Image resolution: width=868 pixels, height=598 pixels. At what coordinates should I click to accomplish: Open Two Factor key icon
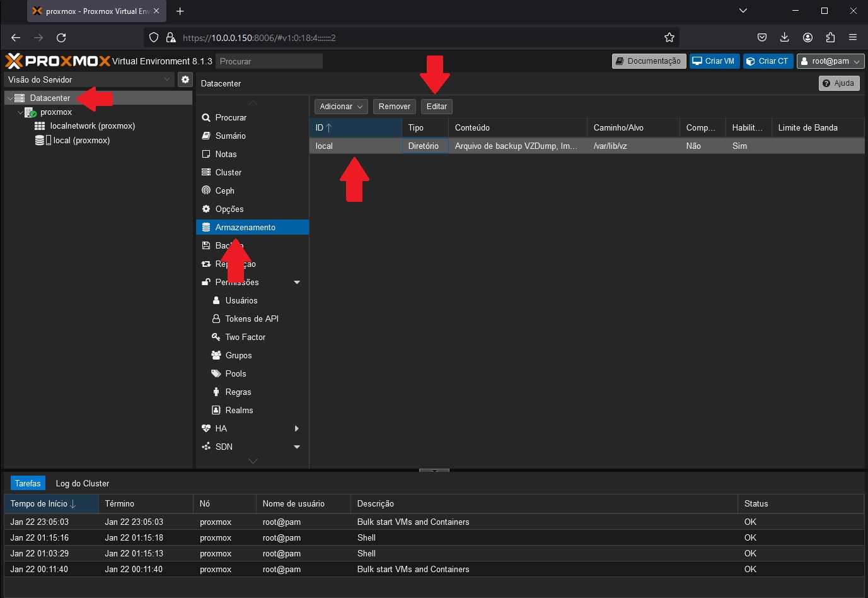point(216,337)
